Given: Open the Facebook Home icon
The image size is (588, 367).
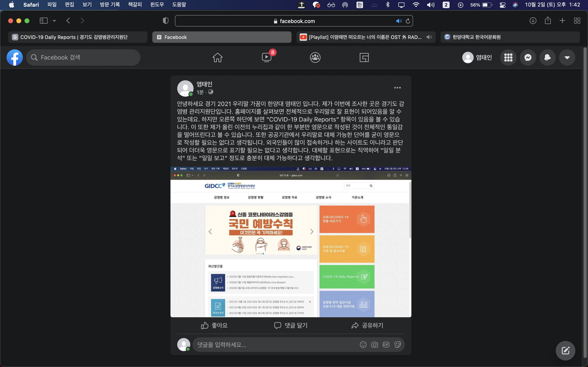Looking at the screenshot, I should (x=217, y=57).
